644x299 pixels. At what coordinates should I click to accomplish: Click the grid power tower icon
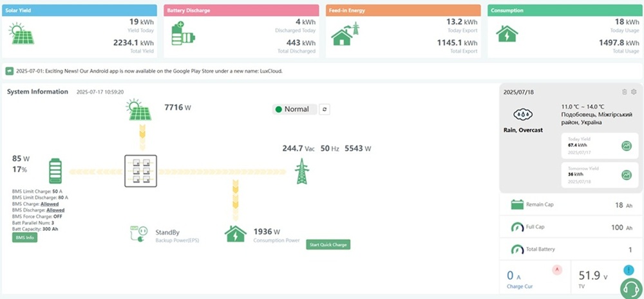(x=301, y=172)
